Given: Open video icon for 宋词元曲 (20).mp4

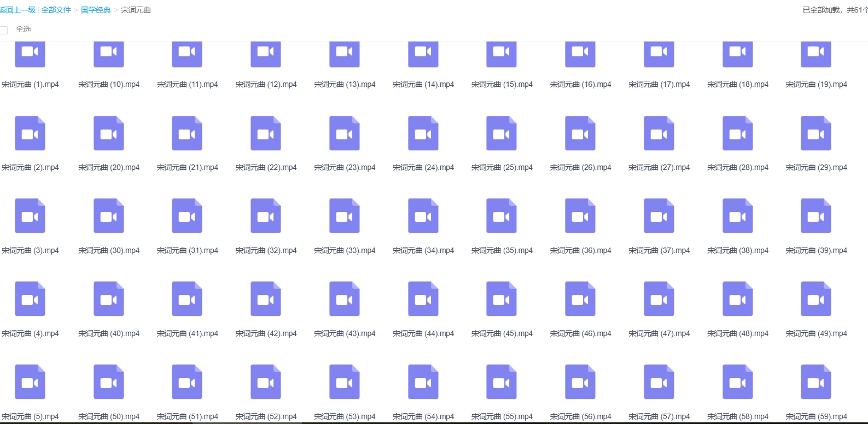Looking at the screenshot, I should pyautogui.click(x=109, y=133).
